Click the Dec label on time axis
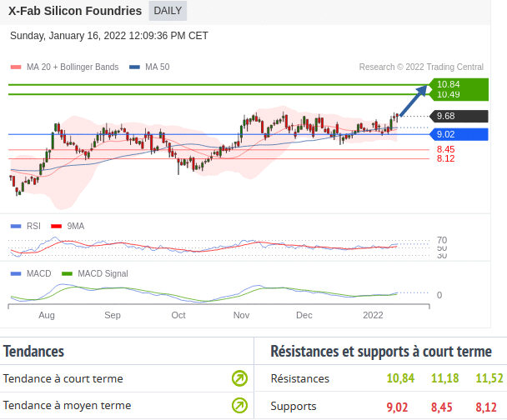 [x=304, y=315]
